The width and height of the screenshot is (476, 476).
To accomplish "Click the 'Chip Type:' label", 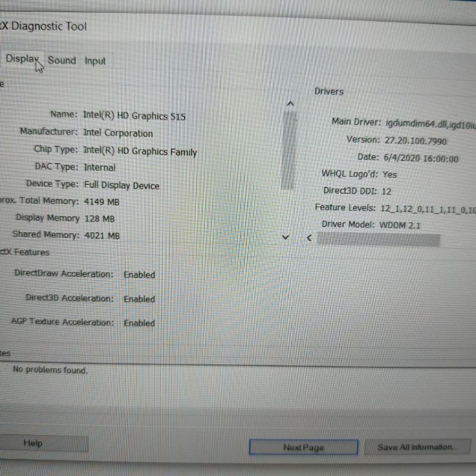I will pos(56,149).
